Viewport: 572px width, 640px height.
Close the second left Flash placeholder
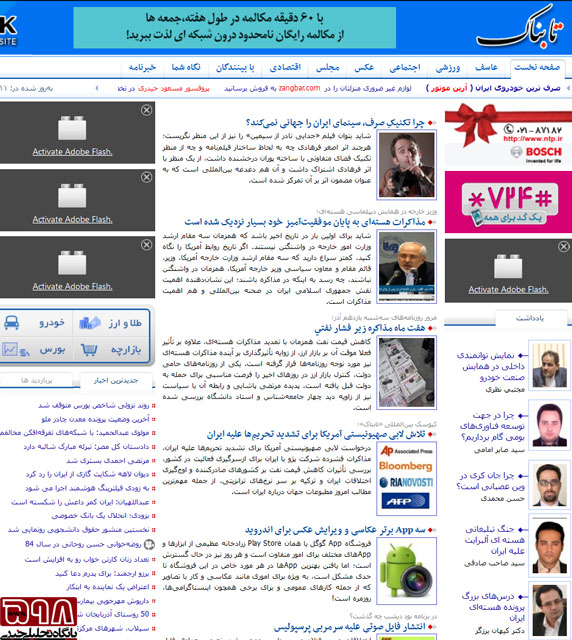[x=147, y=177]
